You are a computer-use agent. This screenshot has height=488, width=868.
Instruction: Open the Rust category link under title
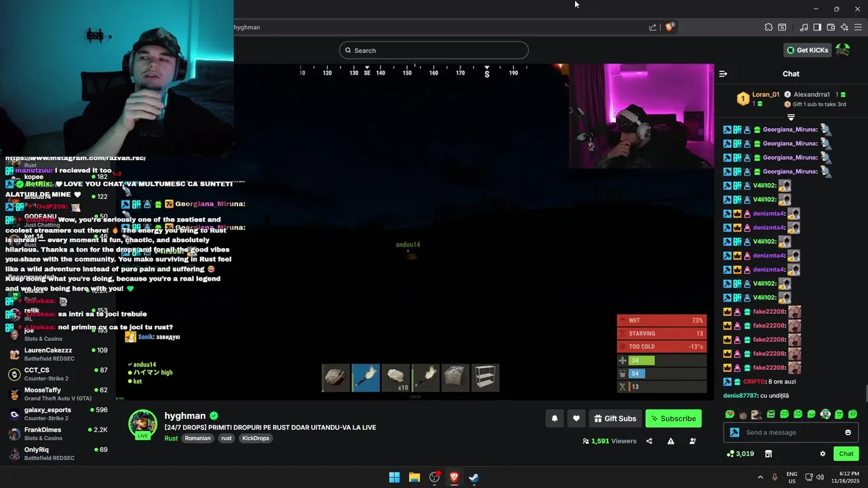point(171,439)
